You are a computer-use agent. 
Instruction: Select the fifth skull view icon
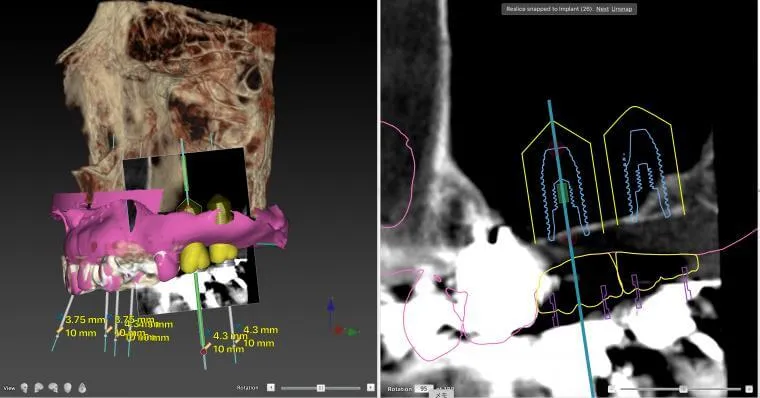[82, 387]
